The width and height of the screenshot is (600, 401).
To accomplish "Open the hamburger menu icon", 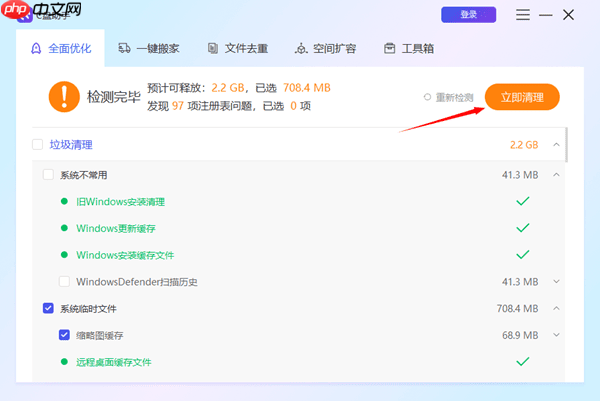I will [523, 15].
